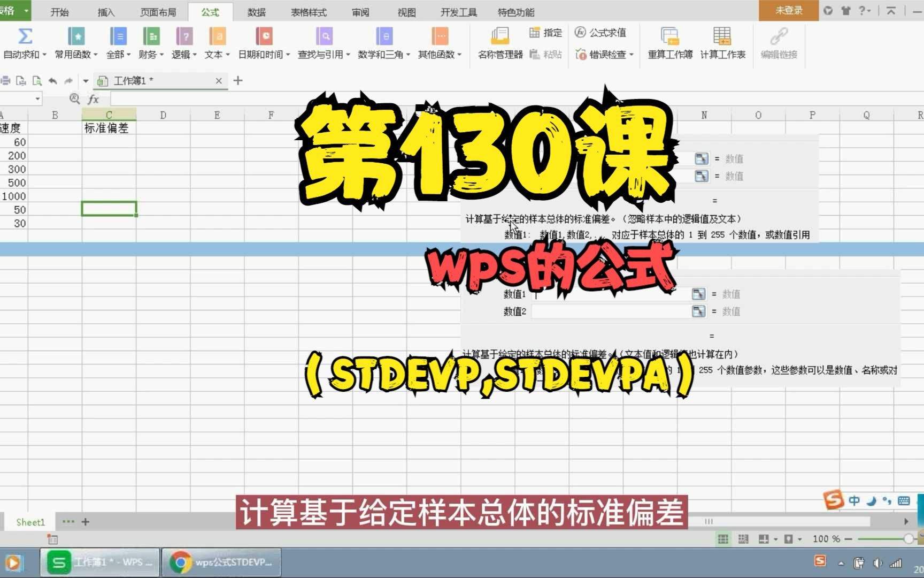Click the zoom slider handle
The width and height of the screenshot is (924, 578).
pos(908,539)
